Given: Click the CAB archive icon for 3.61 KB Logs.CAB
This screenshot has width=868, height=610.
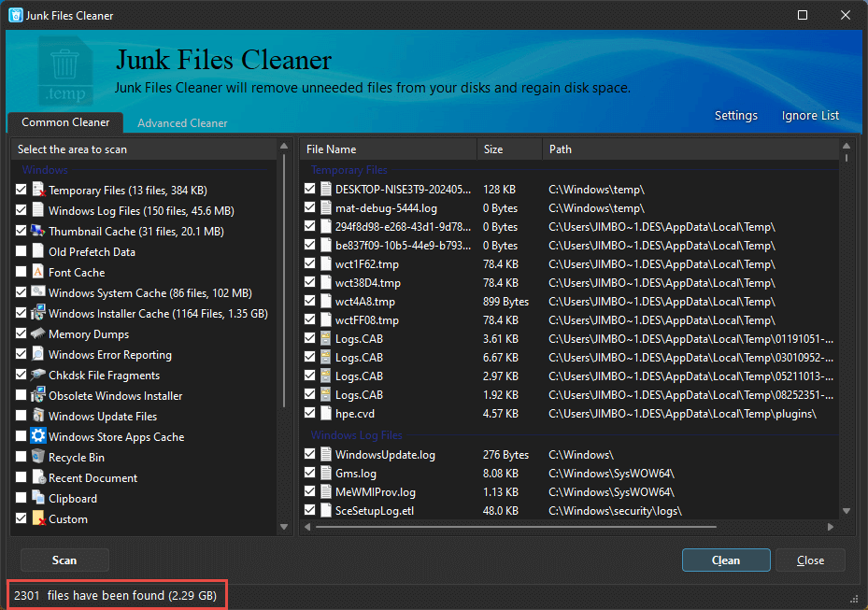Looking at the screenshot, I should click(326, 339).
